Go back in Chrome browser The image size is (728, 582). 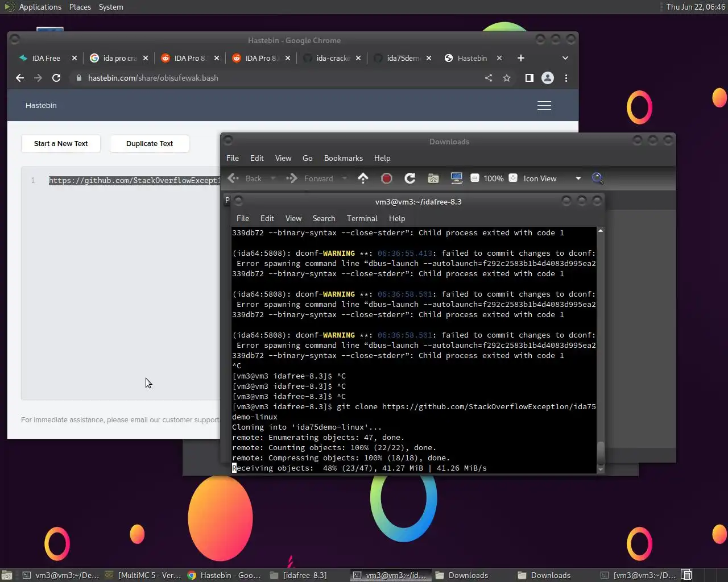point(20,78)
